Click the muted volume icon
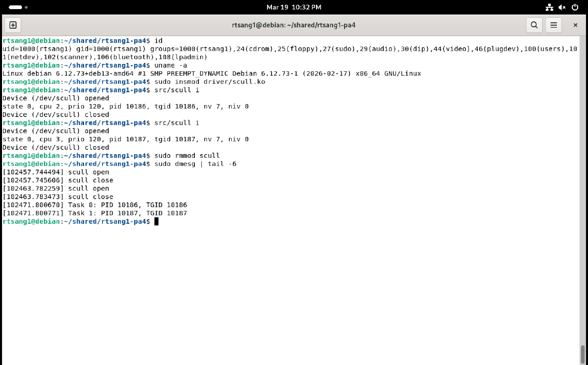This screenshot has width=588, height=365. click(562, 7)
